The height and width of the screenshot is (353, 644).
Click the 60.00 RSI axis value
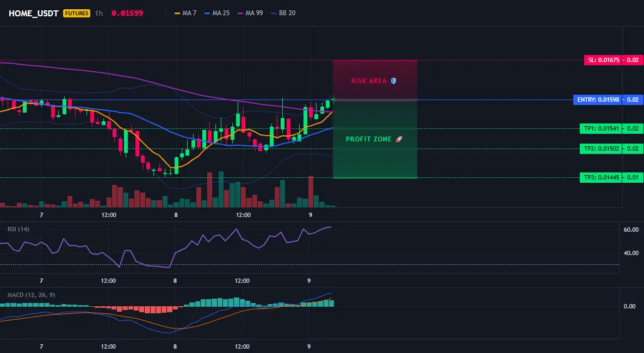pyautogui.click(x=631, y=230)
